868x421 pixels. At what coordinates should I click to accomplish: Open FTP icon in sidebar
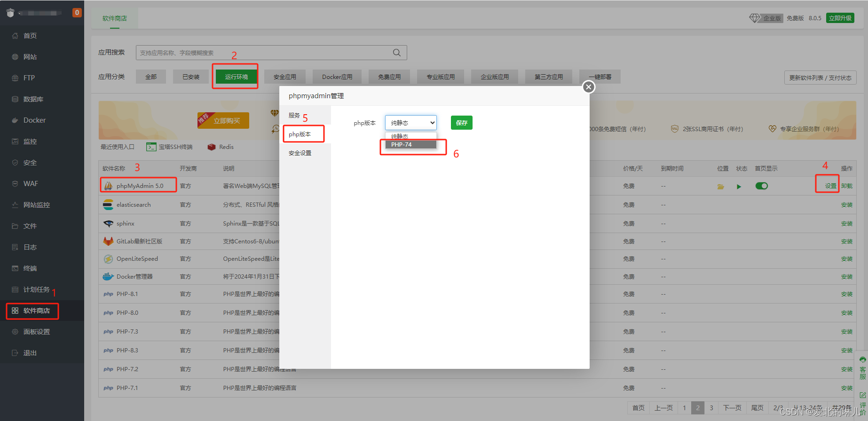click(15, 78)
